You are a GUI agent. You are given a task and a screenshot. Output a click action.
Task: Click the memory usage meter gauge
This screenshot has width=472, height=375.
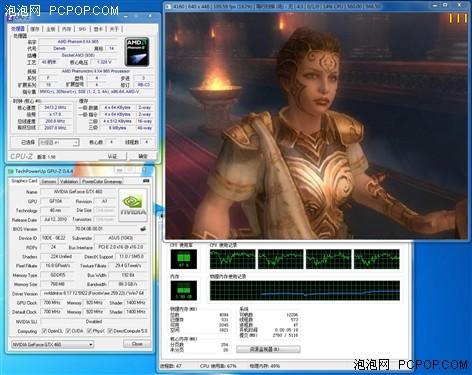click(x=183, y=290)
